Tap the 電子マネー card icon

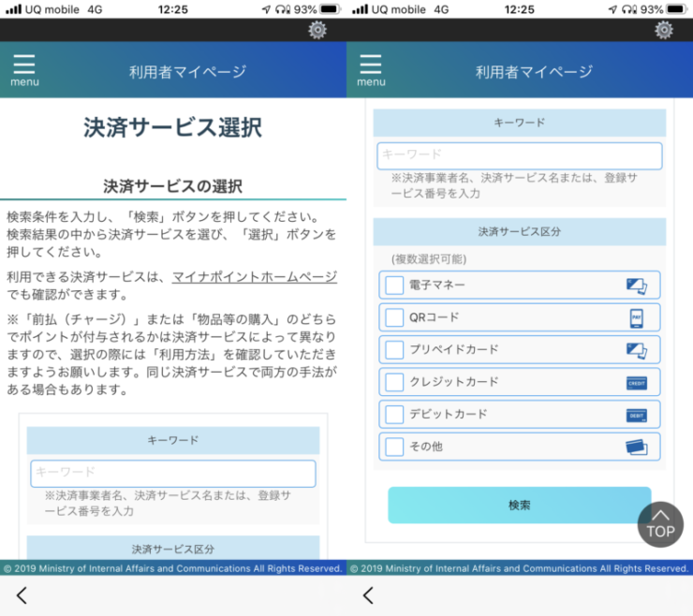637,286
